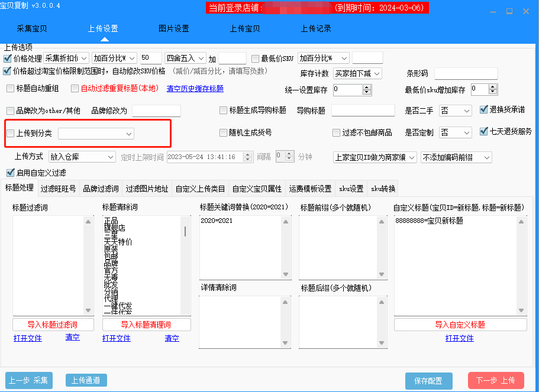Viewport: 539px width, 392px height.
Task: Expand the 上传到分类 category dropdown
Action: pos(96,134)
